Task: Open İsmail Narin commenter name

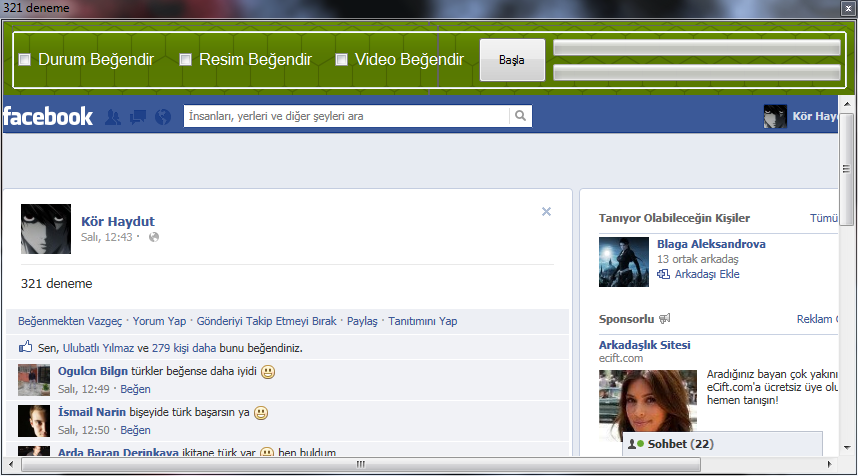Action: pyautogui.click(x=92, y=412)
